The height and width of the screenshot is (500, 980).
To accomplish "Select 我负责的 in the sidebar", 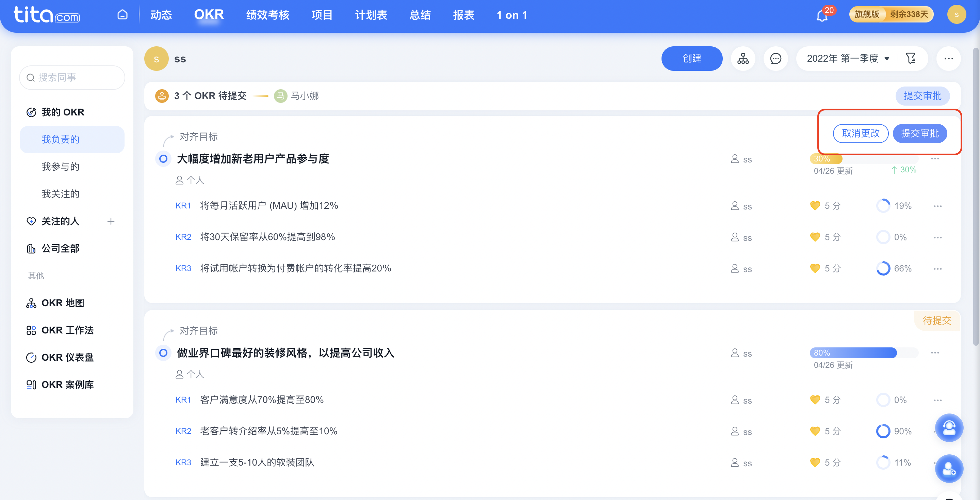I will pos(72,139).
